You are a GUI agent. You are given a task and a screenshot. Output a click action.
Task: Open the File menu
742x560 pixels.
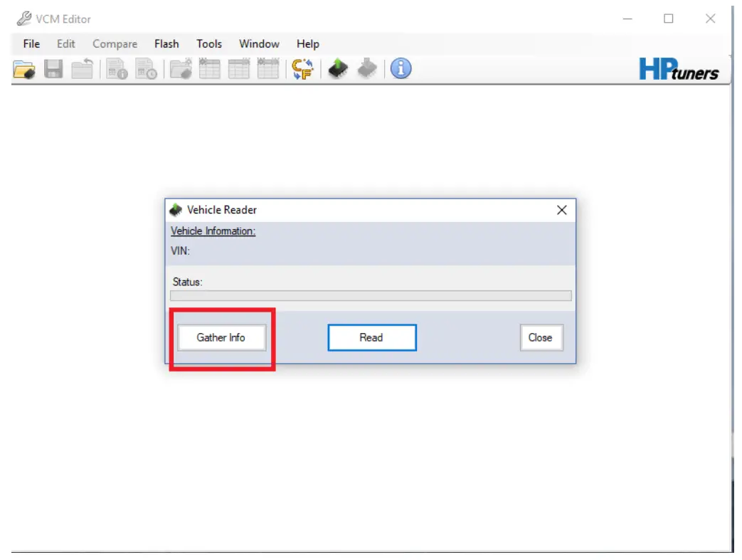click(31, 44)
